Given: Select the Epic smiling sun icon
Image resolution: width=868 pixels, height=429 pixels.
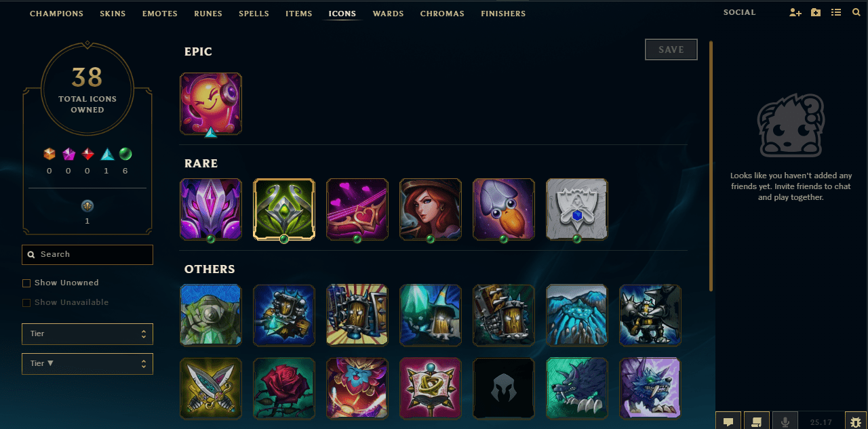Looking at the screenshot, I should tap(211, 104).
